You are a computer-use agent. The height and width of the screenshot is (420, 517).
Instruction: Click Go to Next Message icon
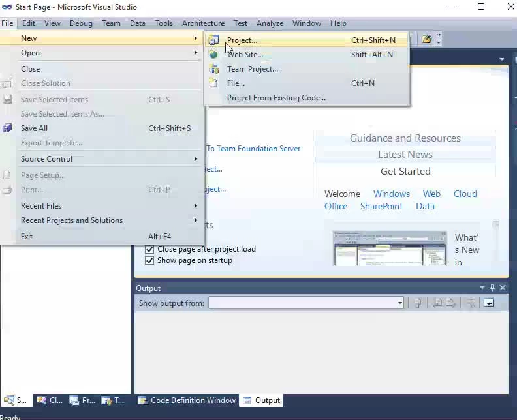[450, 303]
